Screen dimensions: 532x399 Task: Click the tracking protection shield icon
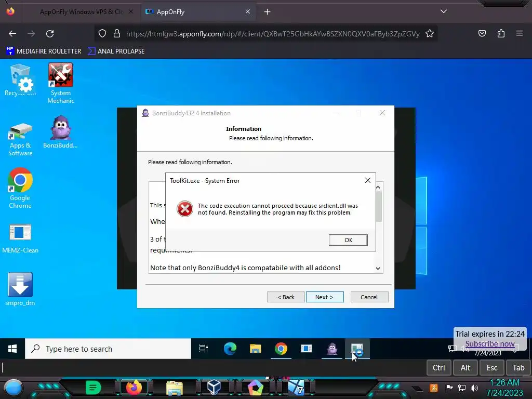pos(102,33)
